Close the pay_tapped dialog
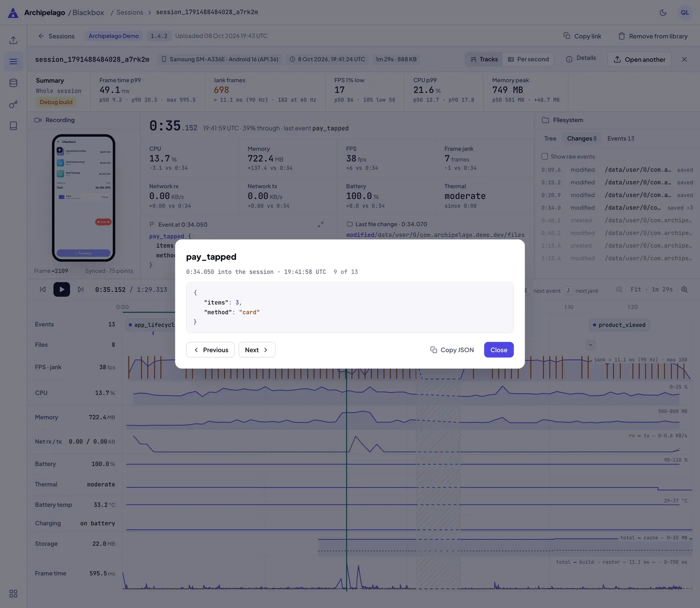700x608 pixels. click(x=498, y=350)
